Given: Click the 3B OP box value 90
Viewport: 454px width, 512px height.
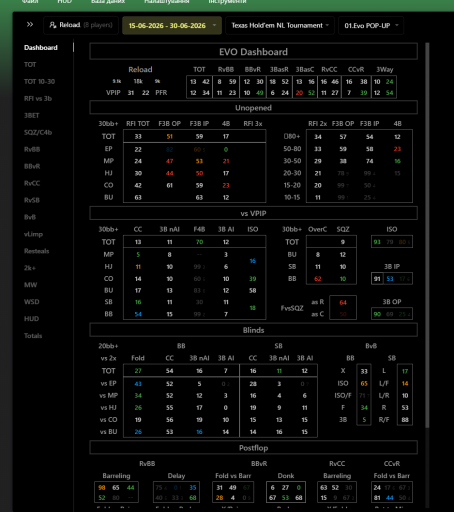Looking at the screenshot, I should point(377,314).
